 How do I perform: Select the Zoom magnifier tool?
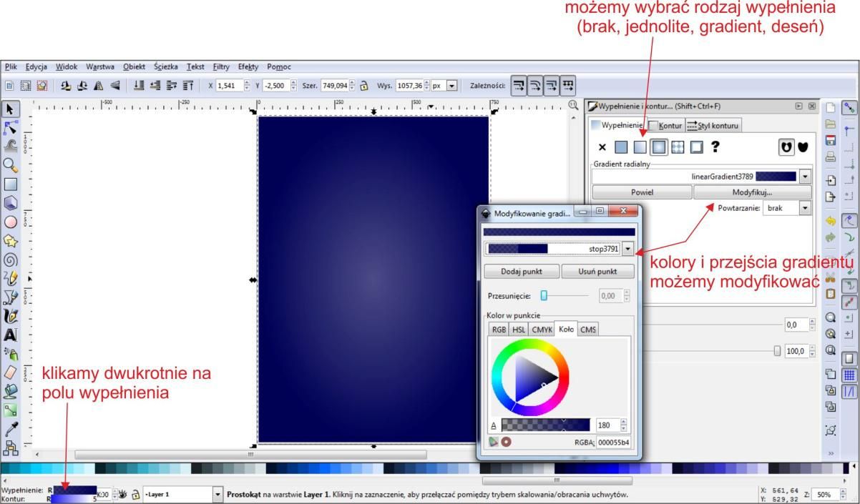coord(11,166)
